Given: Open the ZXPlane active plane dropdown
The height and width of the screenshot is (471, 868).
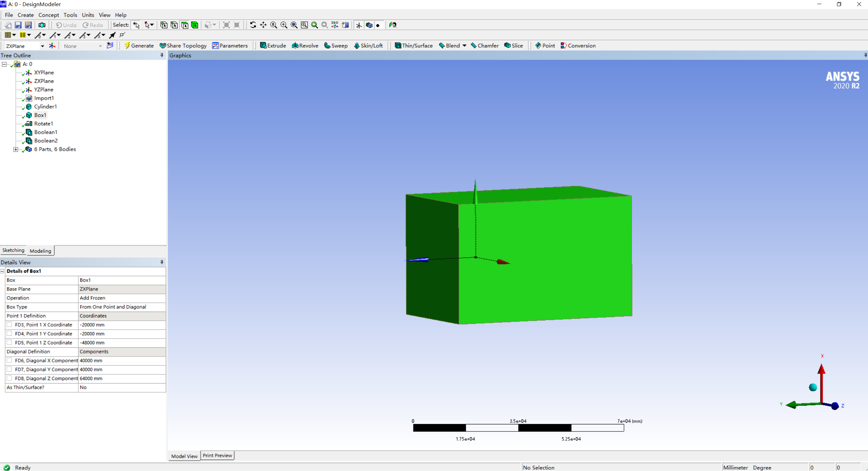Looking at the screenshot, I should tap(42, 46).
